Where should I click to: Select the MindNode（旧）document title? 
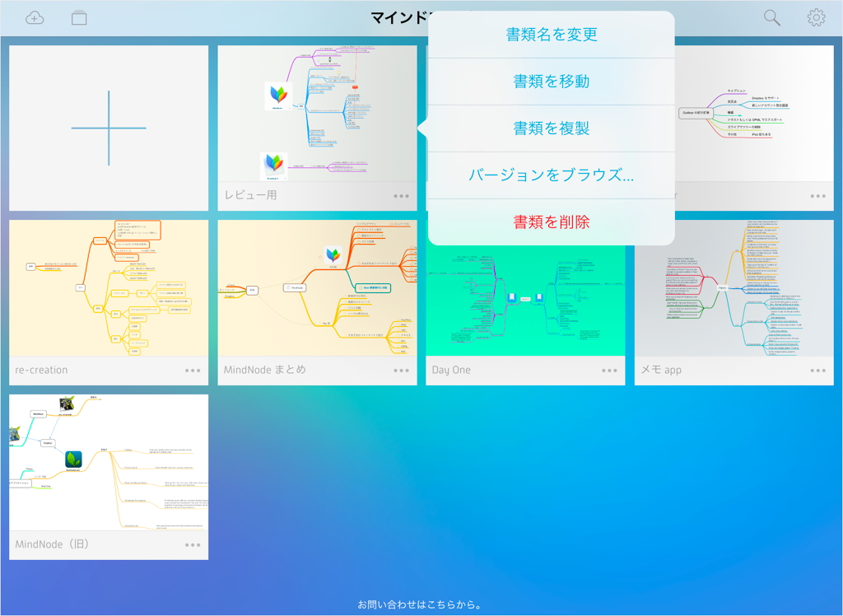pos(52,544)
